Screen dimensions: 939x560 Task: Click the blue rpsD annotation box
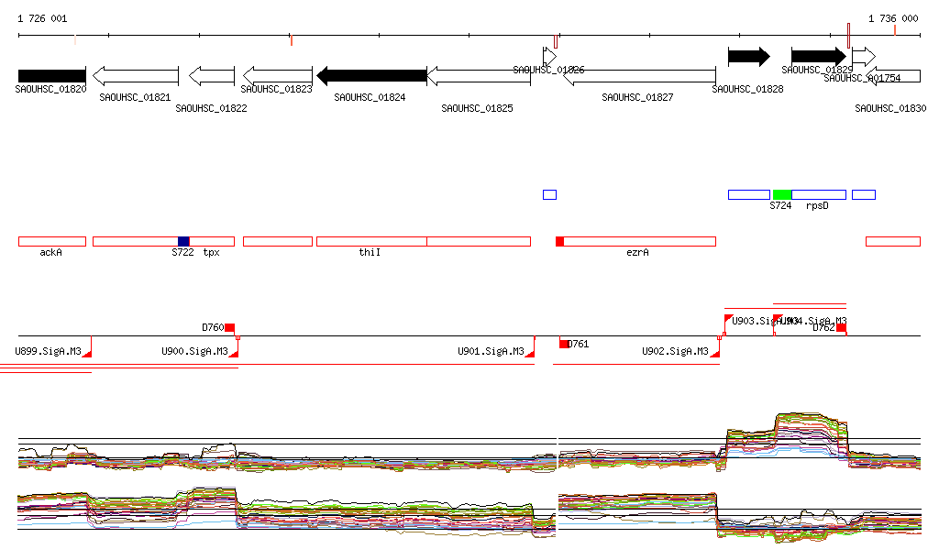click(x=819, y=194)
